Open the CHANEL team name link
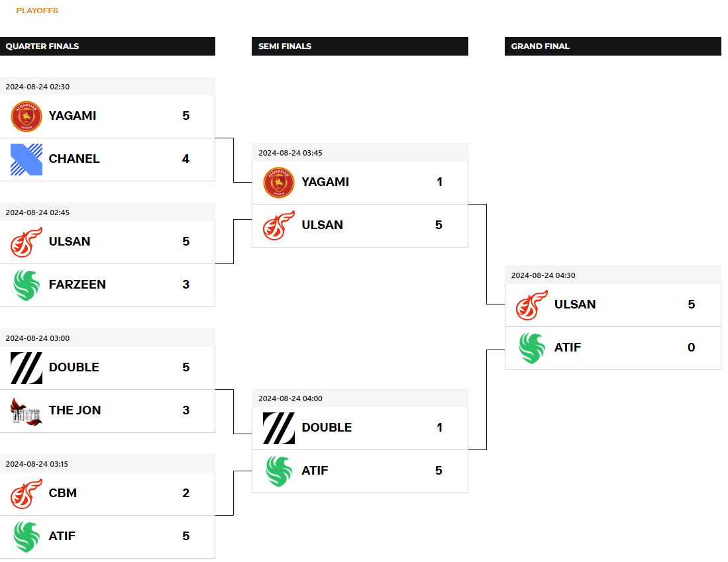Image resolution: width=728 pixels, height=562 pixels. click(x=74, y=159)
